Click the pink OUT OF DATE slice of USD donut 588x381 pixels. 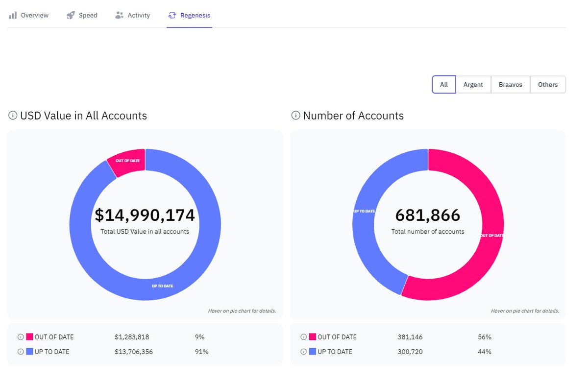point(128,162)
